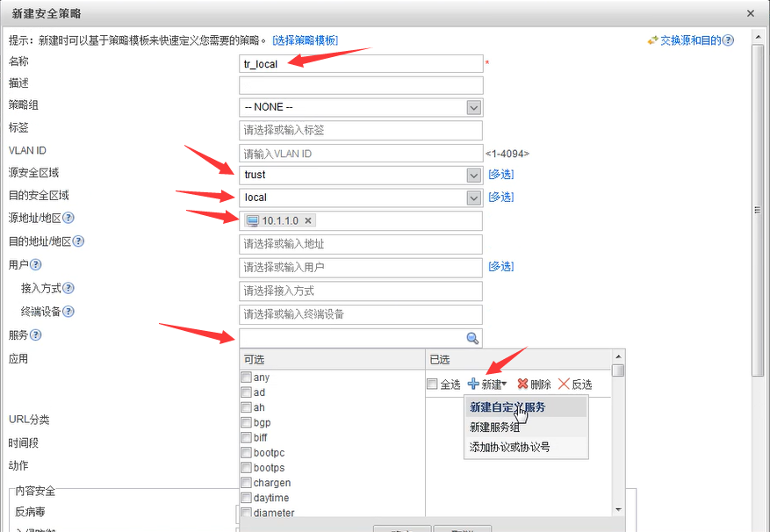Click the blue plus 新建 icon

[473, 384]
